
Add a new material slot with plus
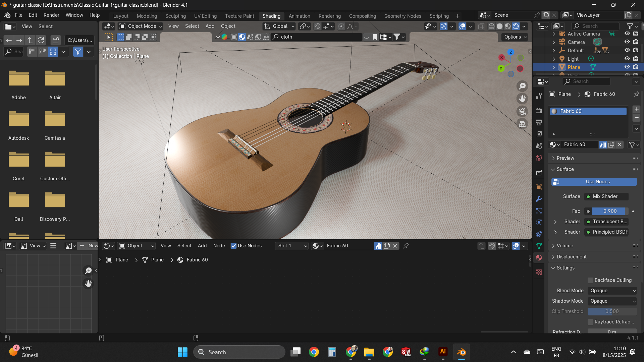tap(636, 109)
